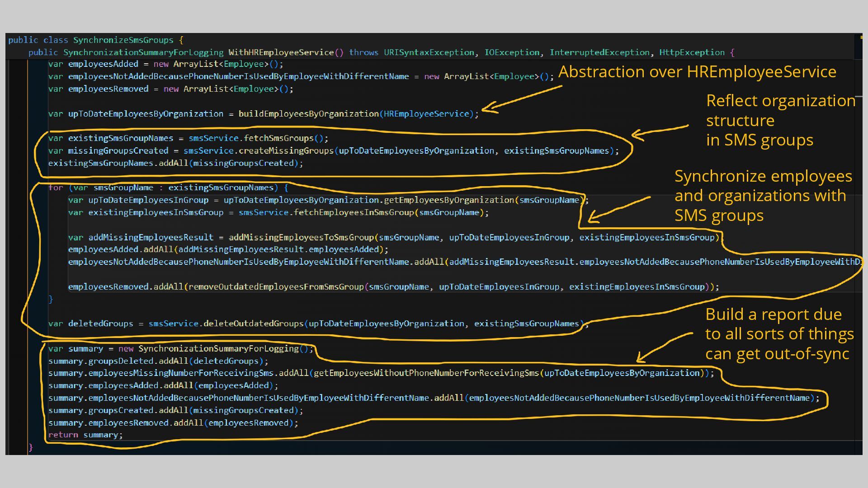The height and width of the screenshot is (488, 868).
Task: Click the deletedGroups variable declaration
Action: tap(100, 324)
